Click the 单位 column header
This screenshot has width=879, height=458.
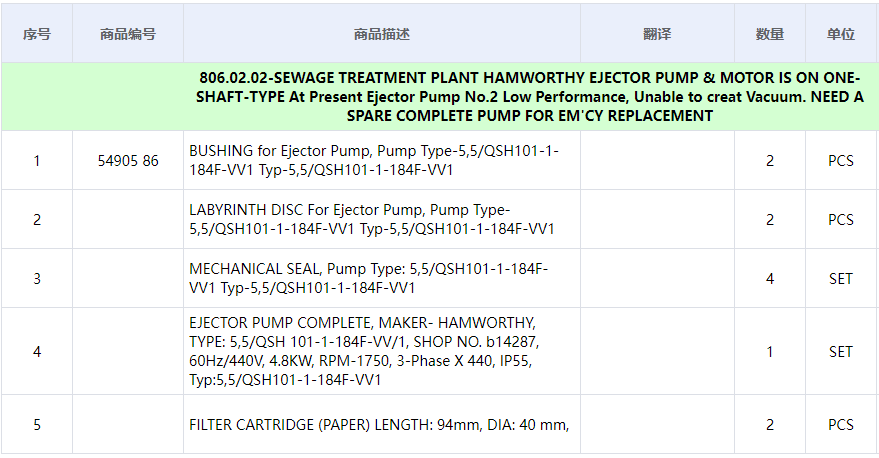(840, 34)
